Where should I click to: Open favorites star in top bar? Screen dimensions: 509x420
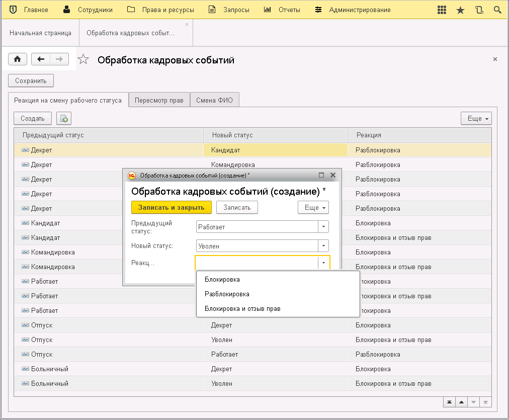click(x=460, y=10)
